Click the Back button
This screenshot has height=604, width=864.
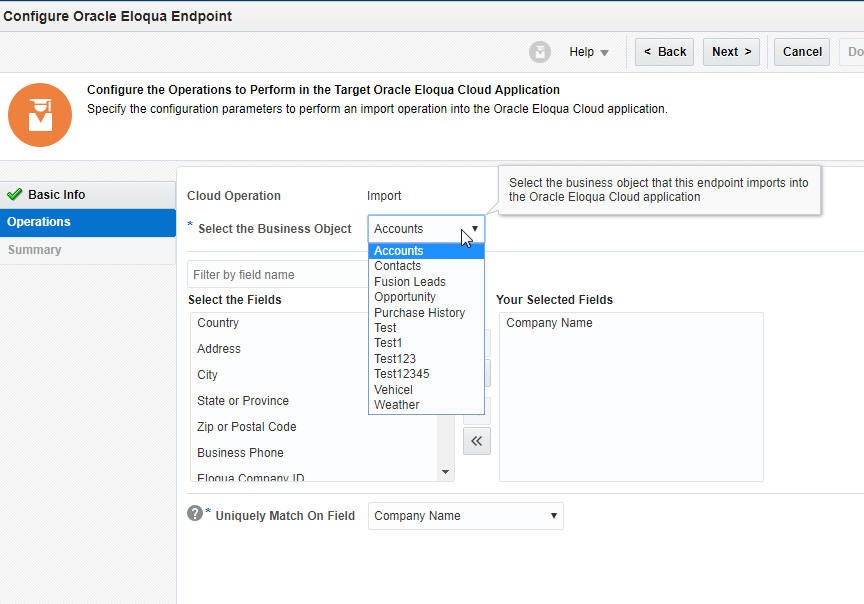(x=664, y=51)
